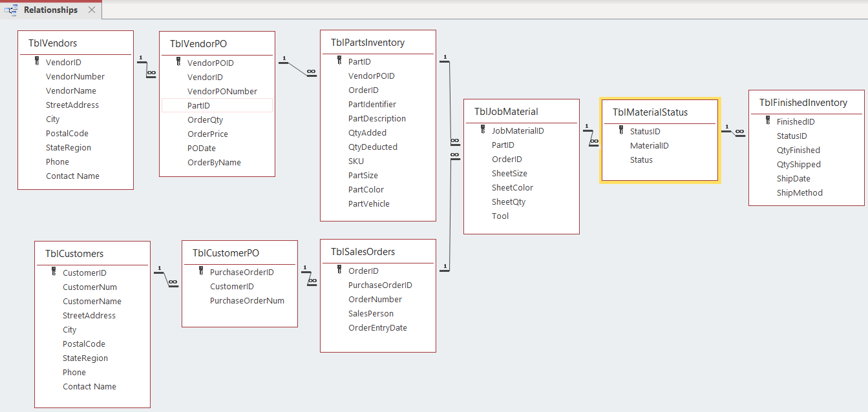The image size is (868, 412).
Task: Select the TblPartsInventory table title
Action: [368, 43]
